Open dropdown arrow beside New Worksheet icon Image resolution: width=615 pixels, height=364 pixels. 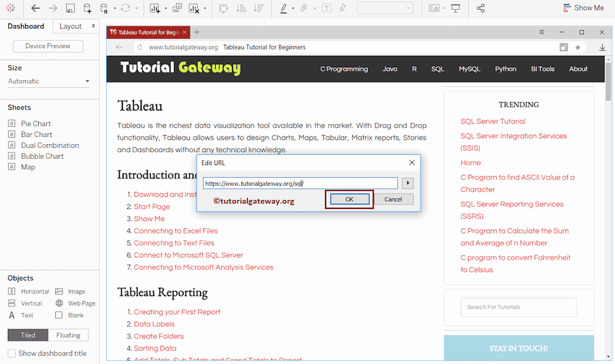click(x=166, y=8)
